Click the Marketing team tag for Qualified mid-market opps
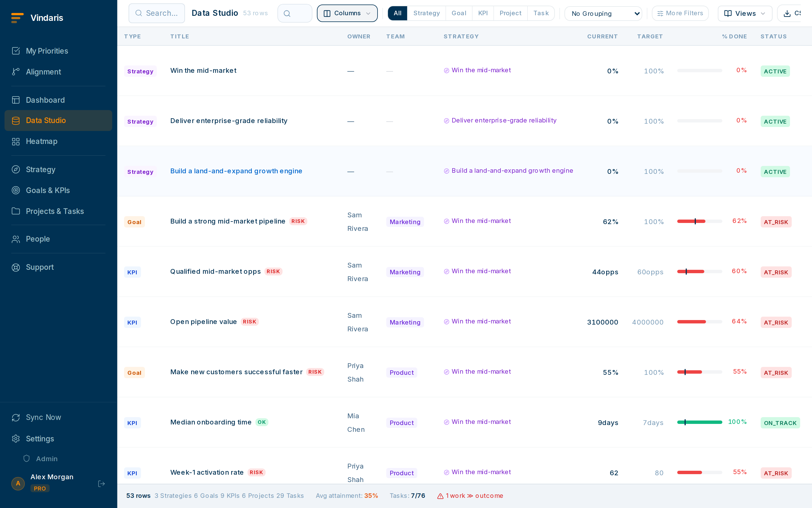 click(405, 272)
